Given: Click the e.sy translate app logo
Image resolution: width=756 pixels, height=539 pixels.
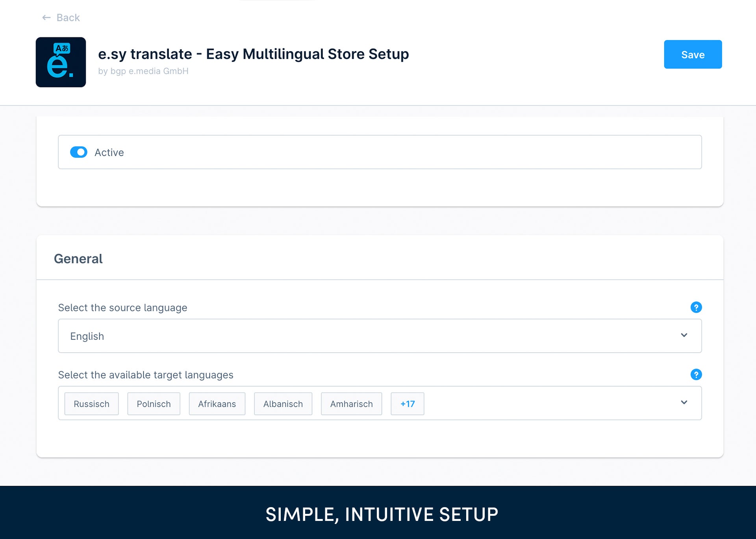Looking at the screenshot, I should point(61,62).
